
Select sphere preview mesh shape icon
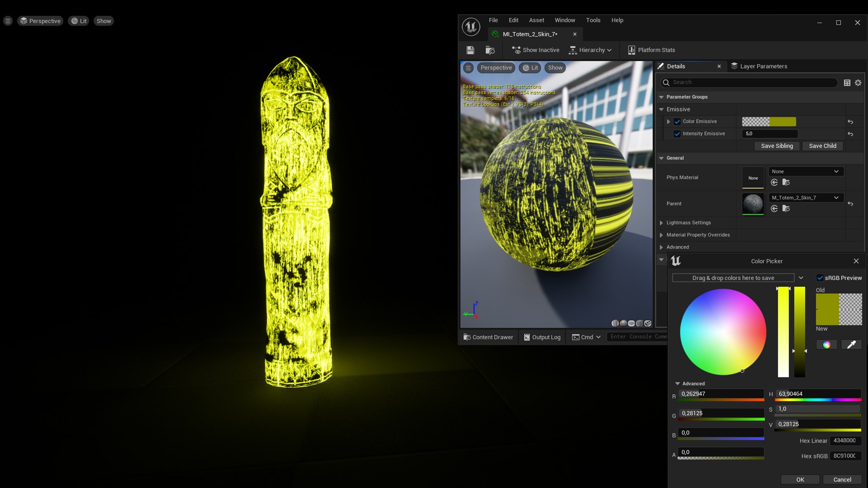623,324
